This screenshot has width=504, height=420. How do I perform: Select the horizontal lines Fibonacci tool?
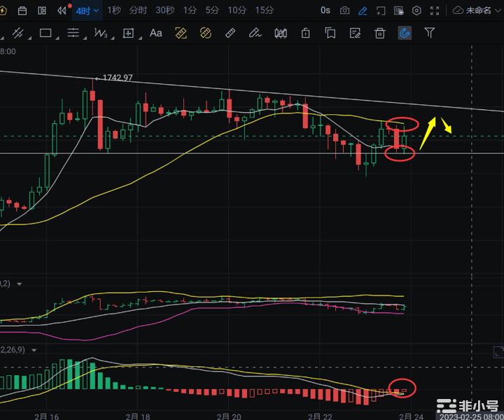(73, 33)
